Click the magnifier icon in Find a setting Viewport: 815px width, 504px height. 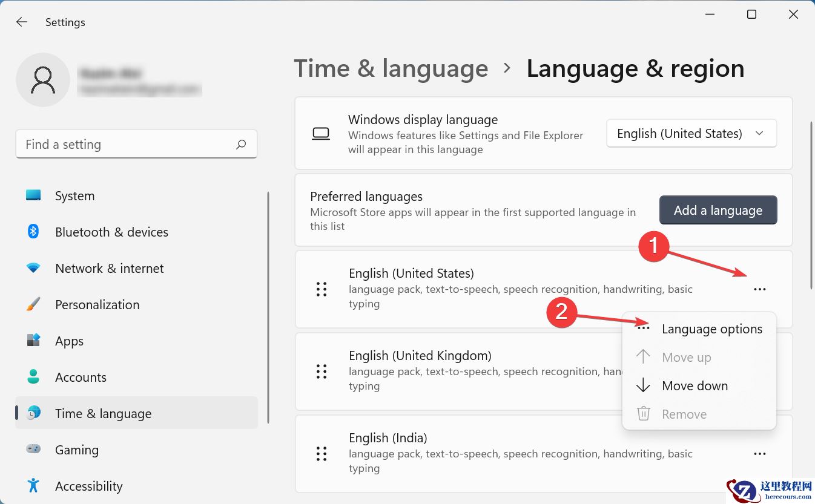click(x=241, y=144)
